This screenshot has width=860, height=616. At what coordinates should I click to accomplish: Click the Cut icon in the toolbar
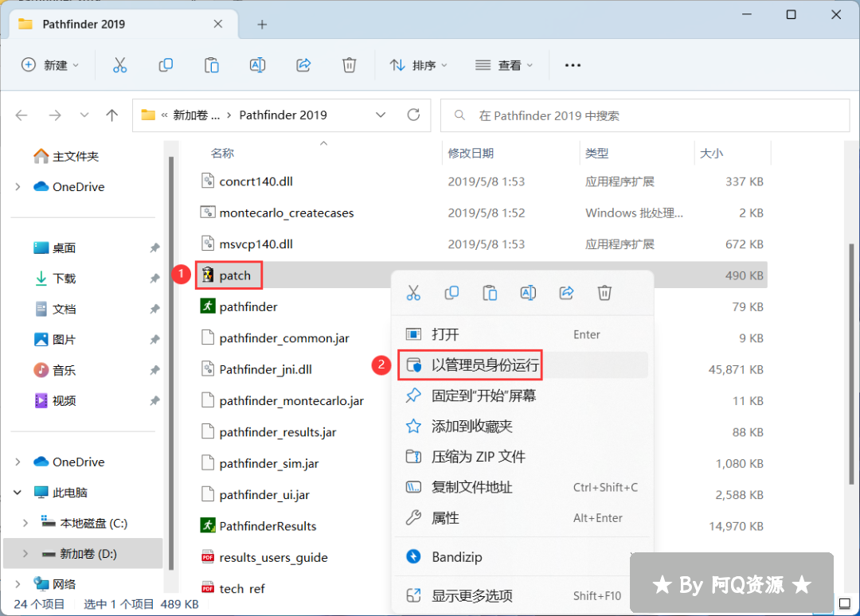point(119,65)
